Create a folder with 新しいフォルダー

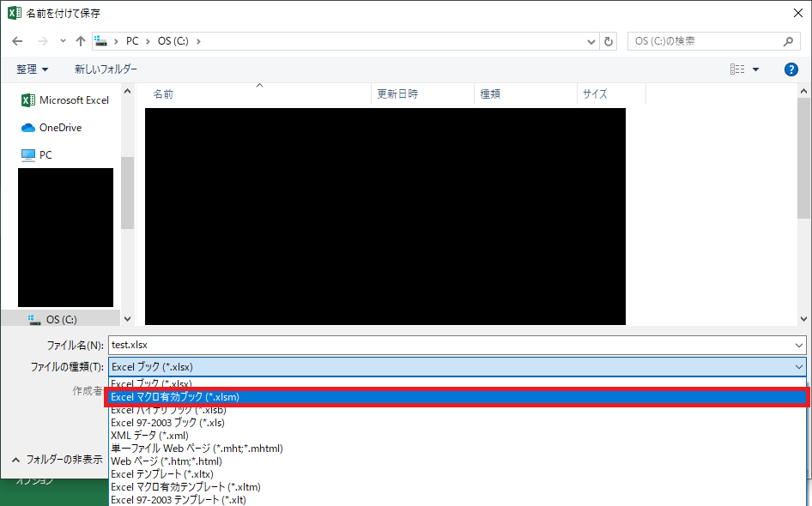coord(106,69)
